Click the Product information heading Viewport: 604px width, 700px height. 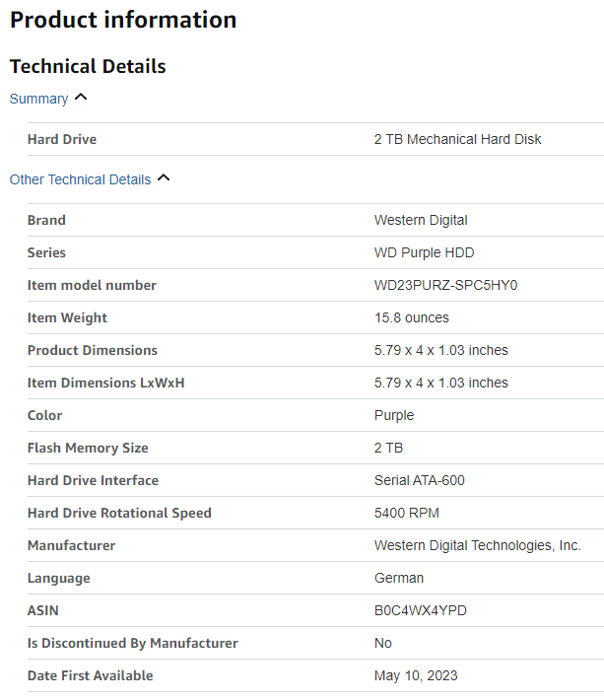click(123, 20)
